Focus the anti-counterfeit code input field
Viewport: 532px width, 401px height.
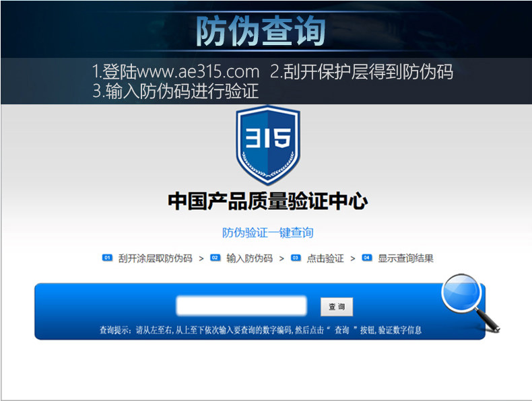point(241,305)
